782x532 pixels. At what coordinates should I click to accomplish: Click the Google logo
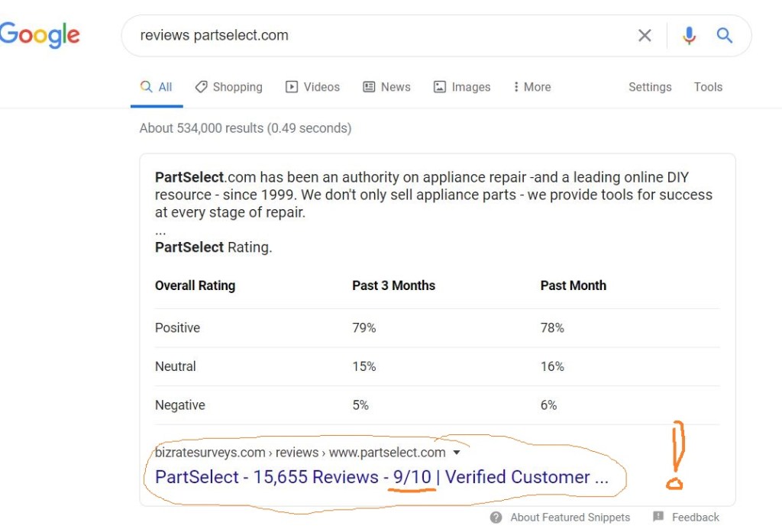pyautogui.click(x=40, y=34)
